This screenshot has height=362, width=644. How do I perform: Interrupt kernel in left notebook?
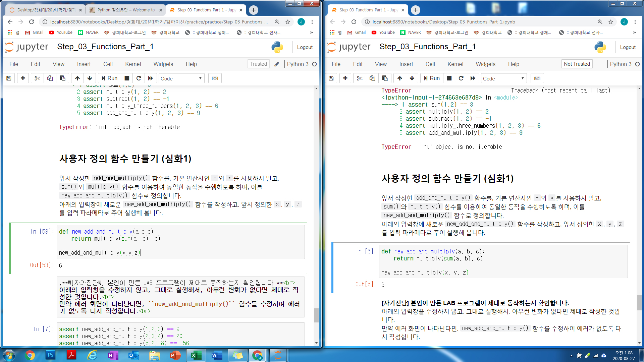[x=127, y=78]
